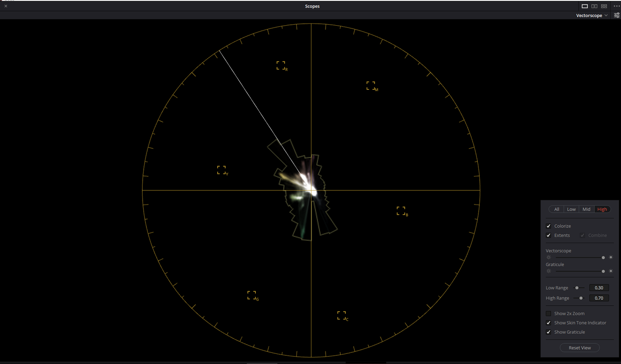Click the Low Range slider handle
This screenshot has height=364, width=621.
[577, 288]
